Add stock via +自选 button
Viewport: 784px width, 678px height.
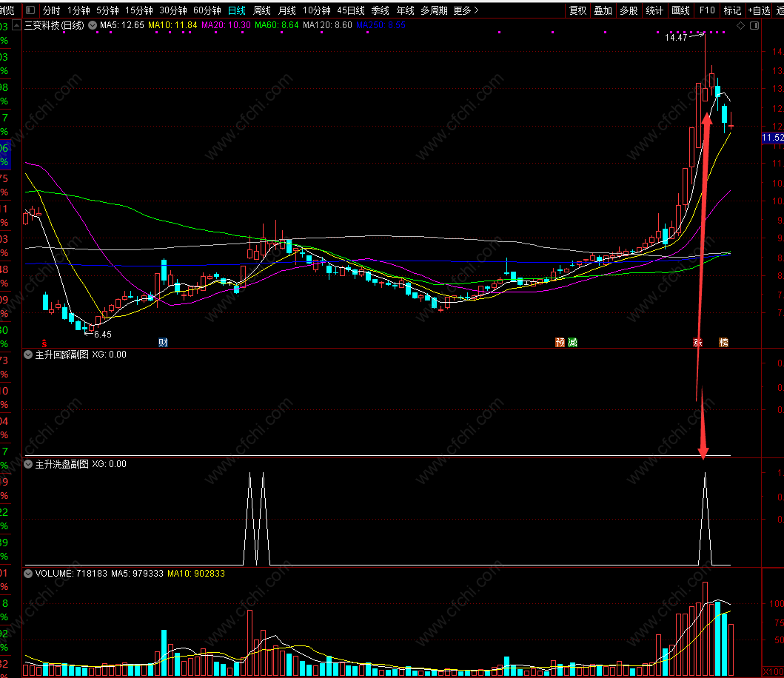(759, 10)
